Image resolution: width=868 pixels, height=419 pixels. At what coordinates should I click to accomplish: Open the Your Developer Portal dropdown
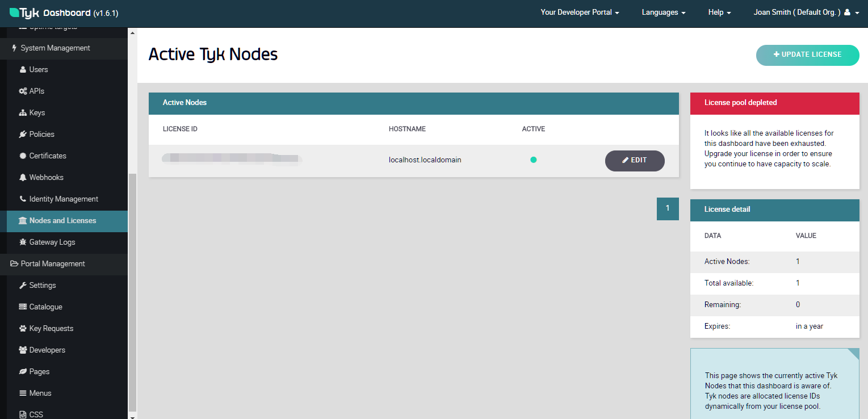[x=580, y=12]
